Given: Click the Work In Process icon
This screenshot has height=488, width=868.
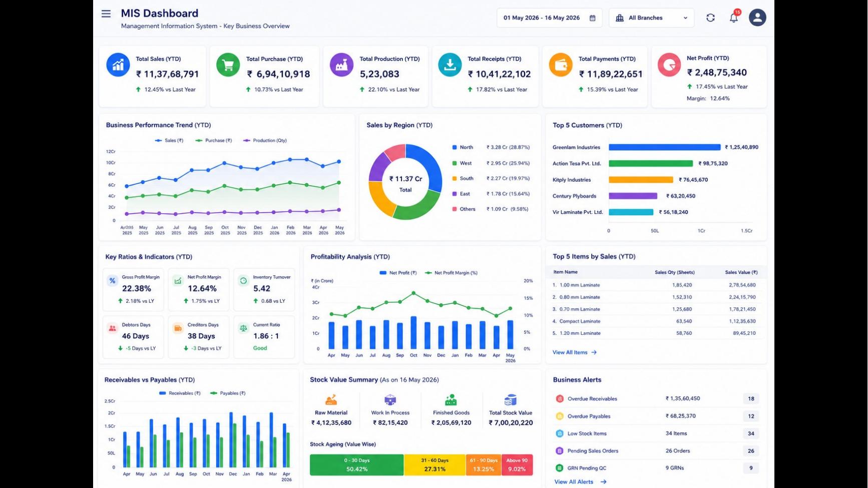Looking at the screenshot, I should pos(390,400).
